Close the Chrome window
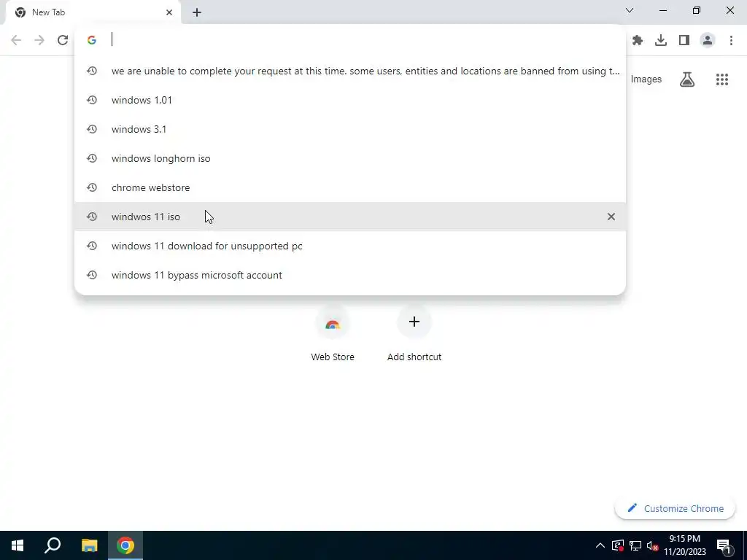Viewport: 747px width, 560px height. 729,10
